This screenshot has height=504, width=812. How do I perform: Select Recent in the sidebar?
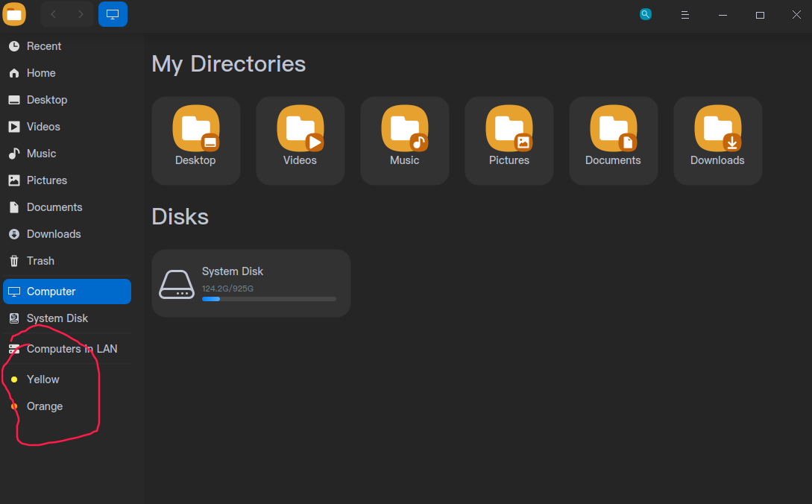click(x=43, y=45)
